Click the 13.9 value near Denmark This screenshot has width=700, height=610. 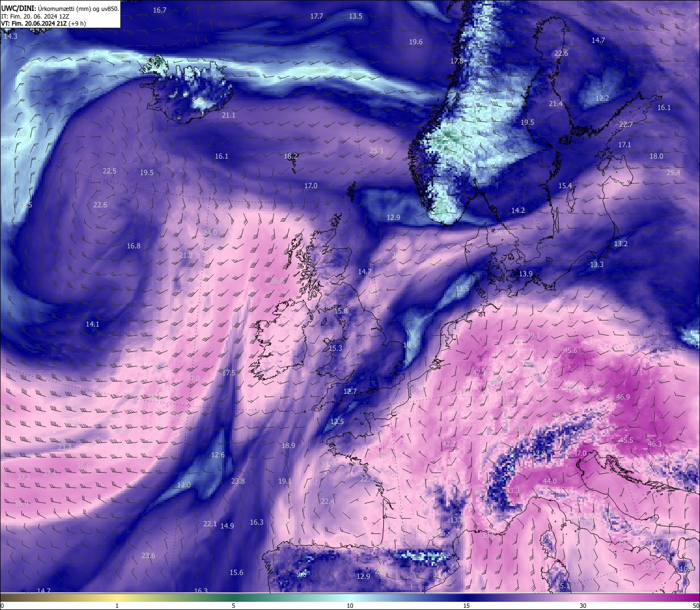pos(526,274)
